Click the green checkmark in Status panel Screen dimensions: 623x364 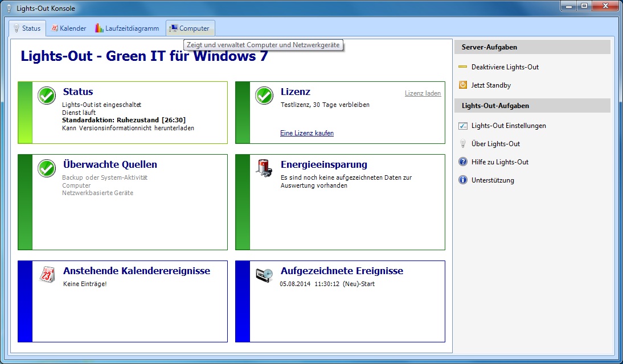(47, 96)
